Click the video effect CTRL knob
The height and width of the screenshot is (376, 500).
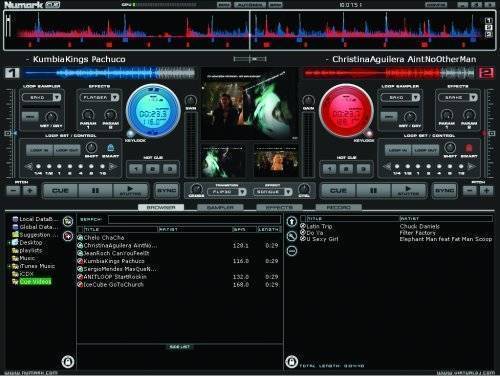[x=304, y=189]
